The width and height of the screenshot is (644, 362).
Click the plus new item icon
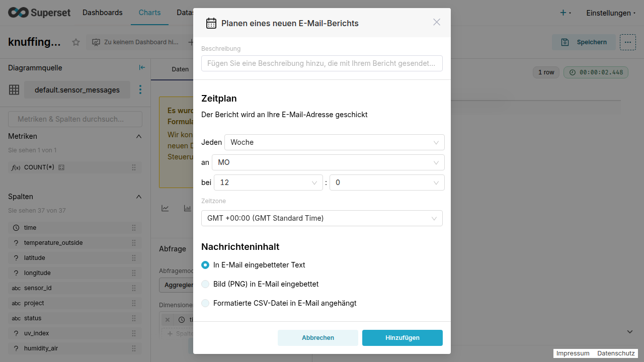(563, 13)
